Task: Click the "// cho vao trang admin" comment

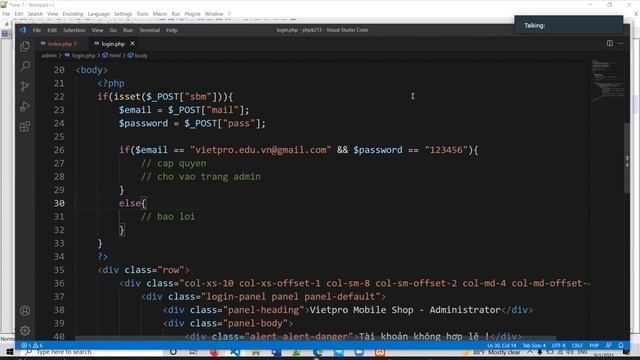Action: point(200,177)
